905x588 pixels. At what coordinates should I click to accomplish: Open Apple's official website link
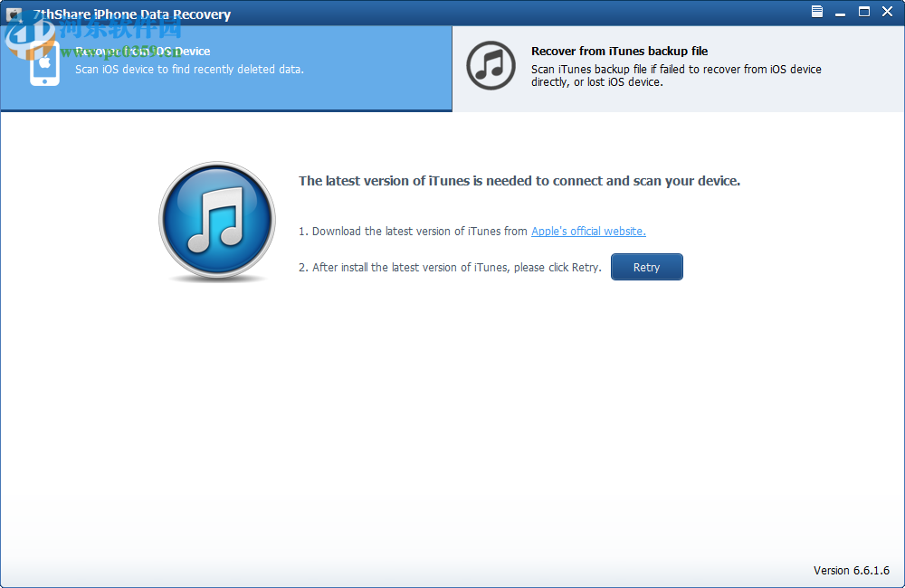(588, 231)
